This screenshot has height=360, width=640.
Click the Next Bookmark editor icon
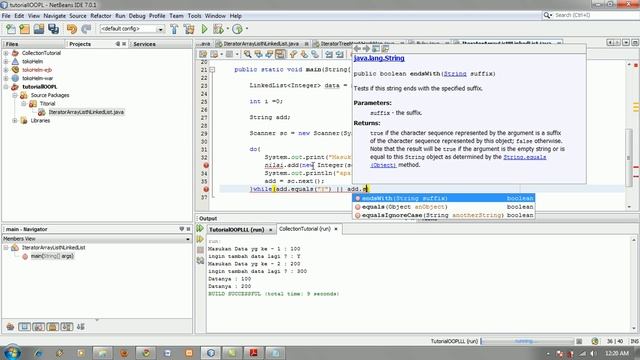coord(304,54)
